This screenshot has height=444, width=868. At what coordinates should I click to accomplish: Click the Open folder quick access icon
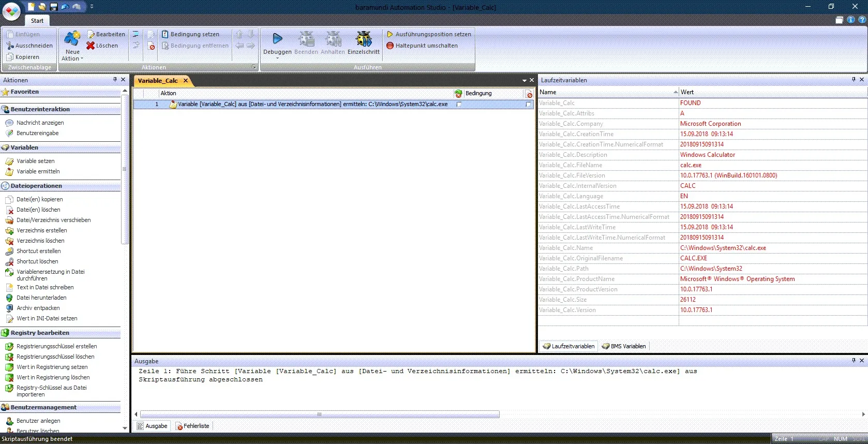click(42, 7)
